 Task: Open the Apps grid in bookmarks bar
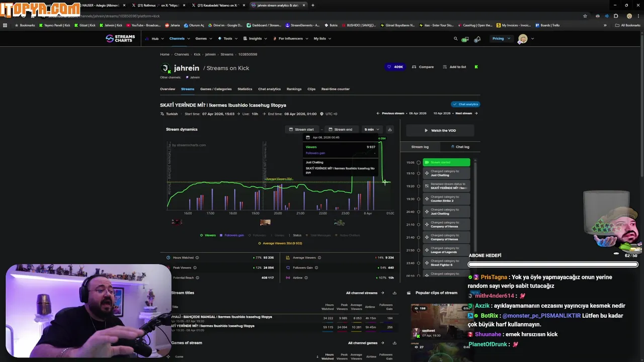(x=5, y=25)
